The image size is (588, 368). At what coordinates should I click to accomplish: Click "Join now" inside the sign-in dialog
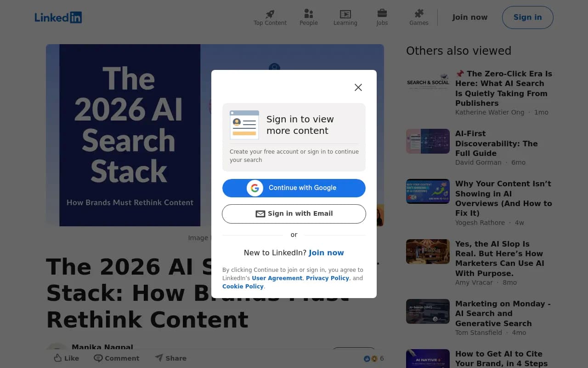tap(326, 253)
